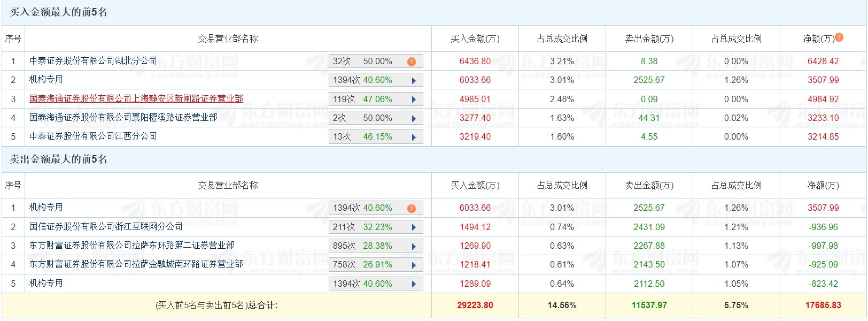Select net amount -925.09

tap(823, 265)
